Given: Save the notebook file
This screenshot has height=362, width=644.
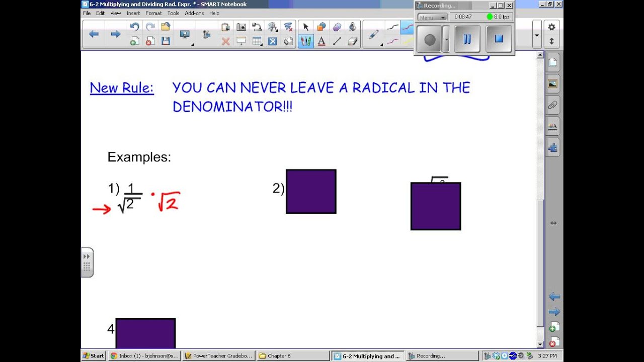Looking at the screenshot, I should (x=166, y=42).
